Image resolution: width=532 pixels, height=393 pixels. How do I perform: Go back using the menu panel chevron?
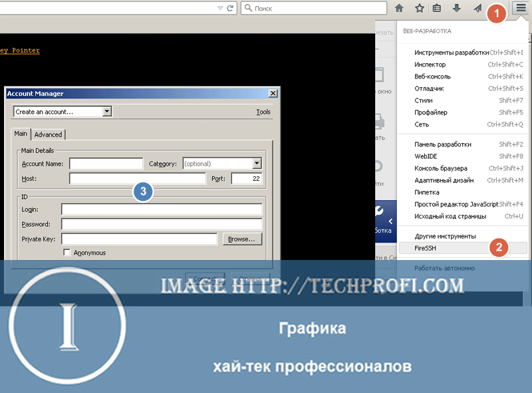pos(390,221)
